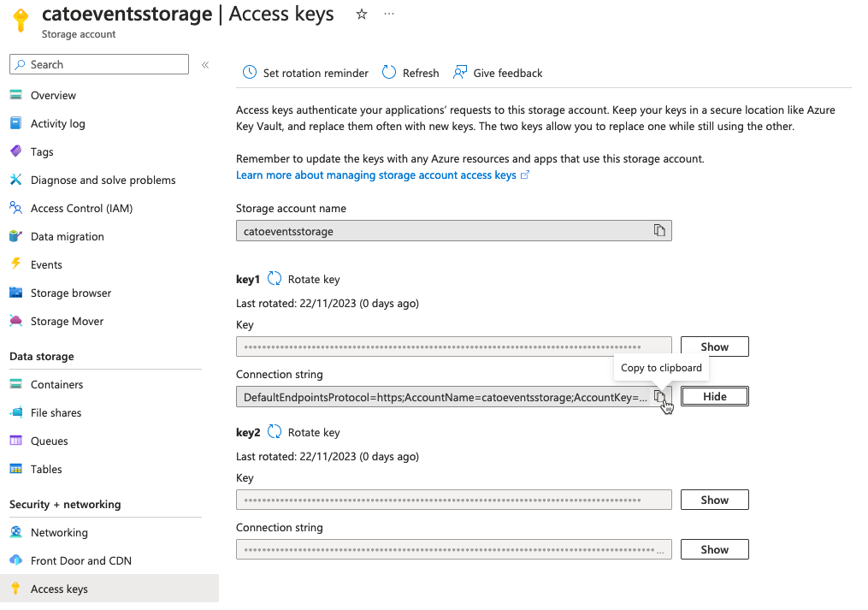868x610 pixels.
Task: Click the key1 Rotate key icon
Action: [x=275, y=279]
